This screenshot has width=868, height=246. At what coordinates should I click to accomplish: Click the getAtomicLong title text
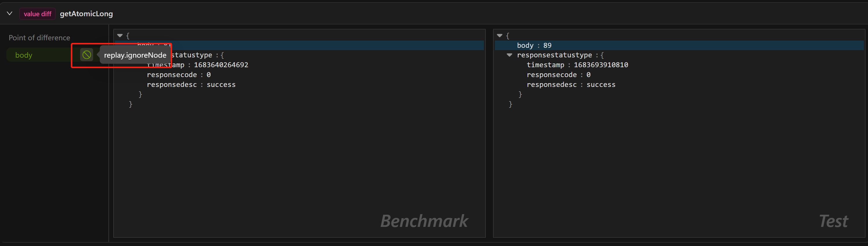[x=86, y=14]
